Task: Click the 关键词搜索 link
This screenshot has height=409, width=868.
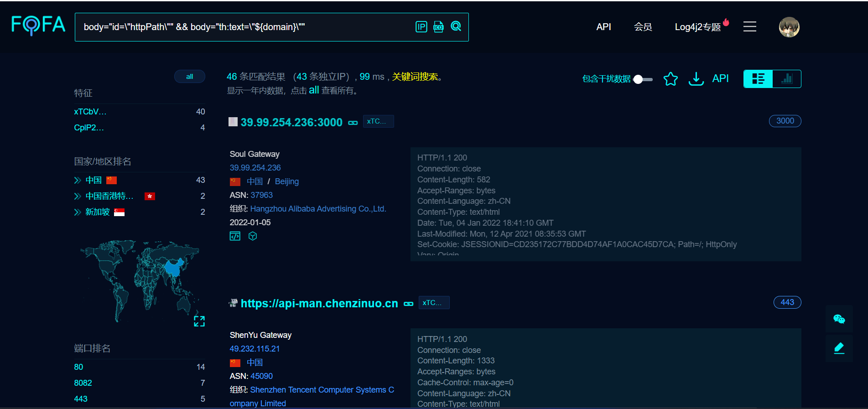Action: (415, 77)
